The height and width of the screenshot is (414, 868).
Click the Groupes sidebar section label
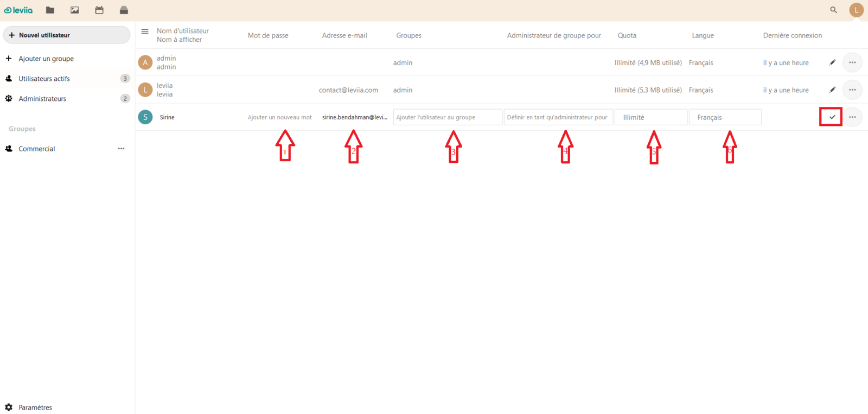[22, 129]
